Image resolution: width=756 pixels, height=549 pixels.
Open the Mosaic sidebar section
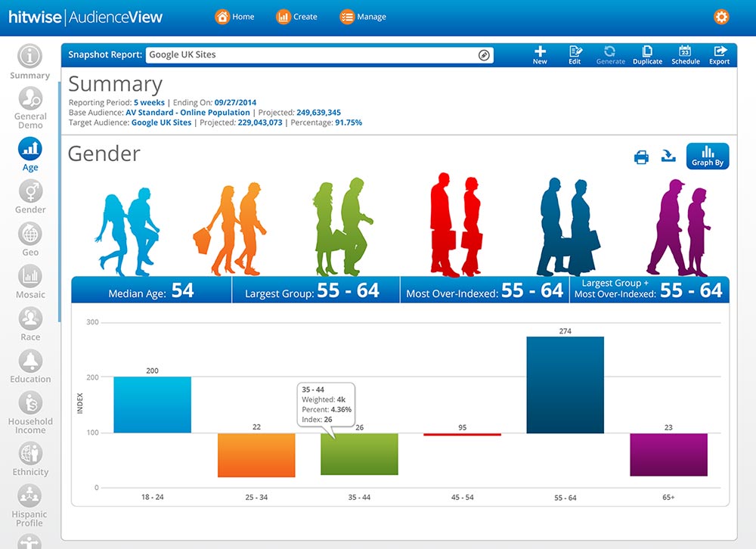click(30, 281)
